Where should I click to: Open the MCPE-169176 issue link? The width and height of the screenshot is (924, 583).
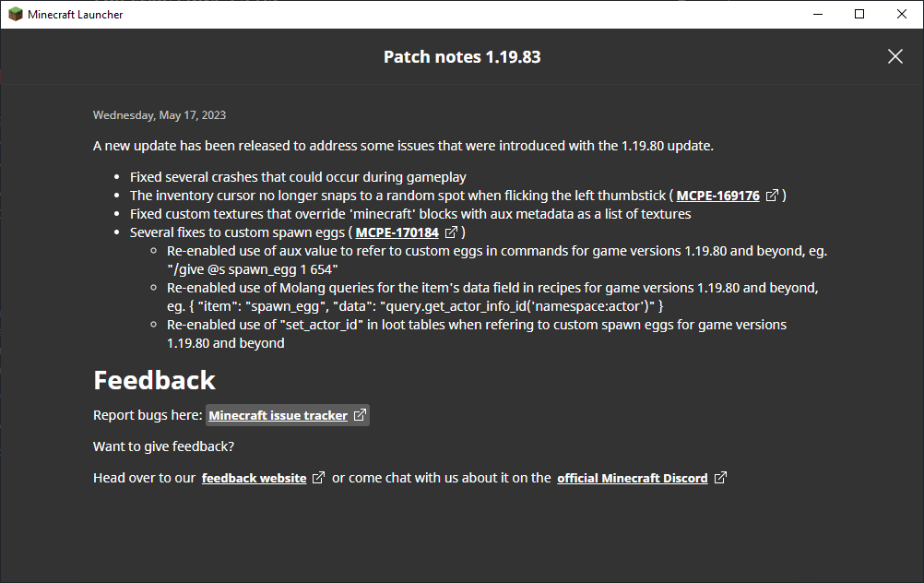(x=717, y=196)
